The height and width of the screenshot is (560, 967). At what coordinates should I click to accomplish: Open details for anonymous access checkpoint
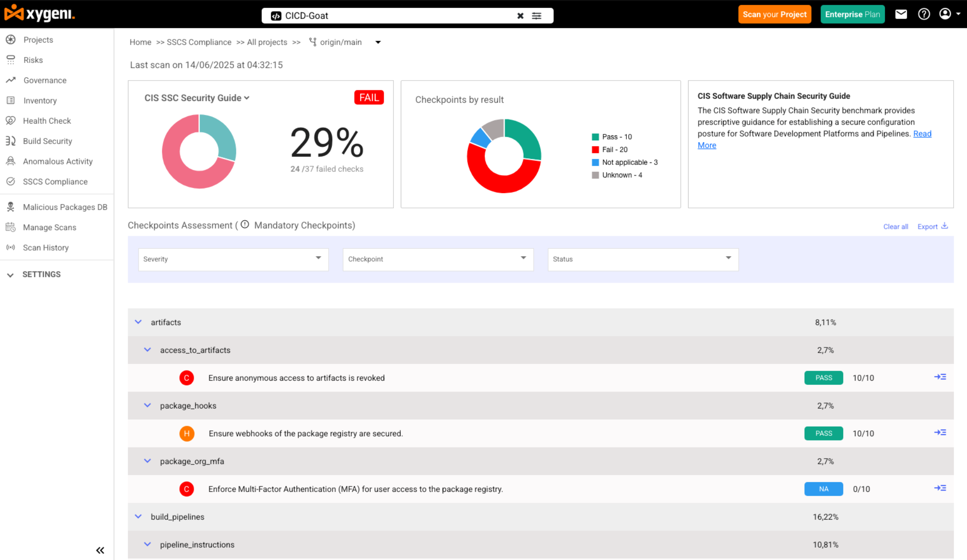click(940, 377)
